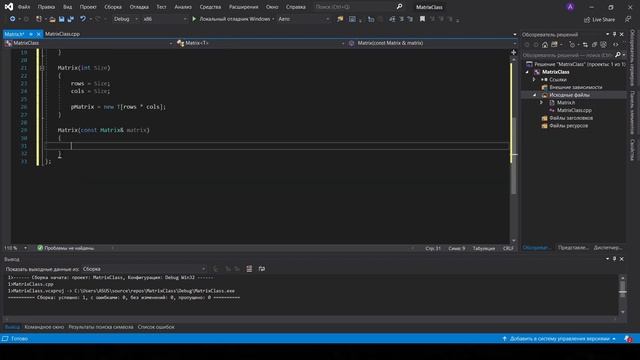640x360 pixels.
Task: Click the Open File folder icon
Action: pos(52,19)
